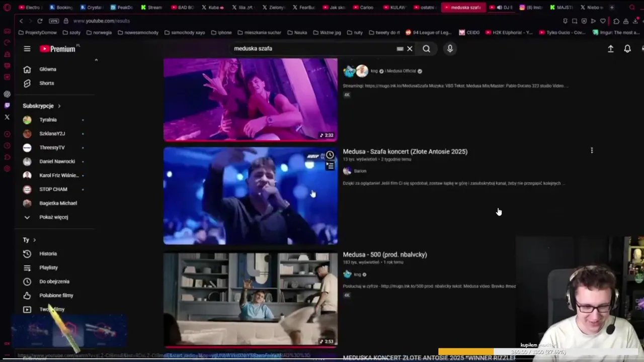Open the Tylko Gucio bookmark

coord(562,33)
